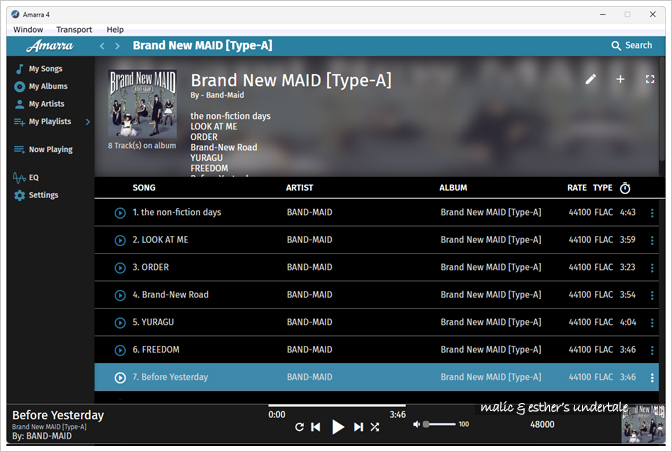
Task: Click the Band-Maid artist link in header
Action: [225, 95]
